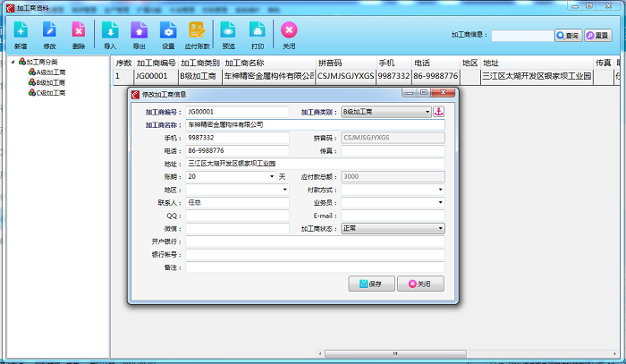Click the anchor icon beside 加工商类别
The image size is (626, 364).
click(439, 112)
